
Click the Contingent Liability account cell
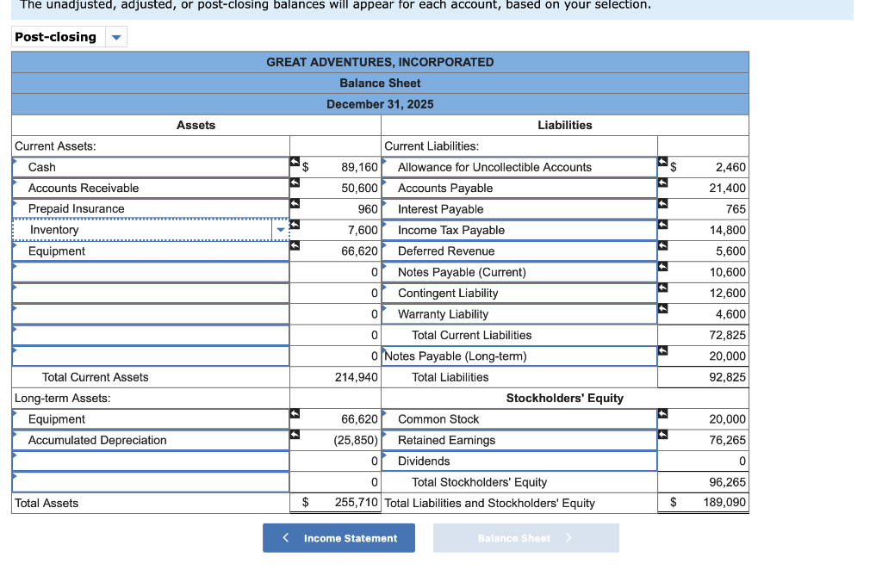click(517, 293)
